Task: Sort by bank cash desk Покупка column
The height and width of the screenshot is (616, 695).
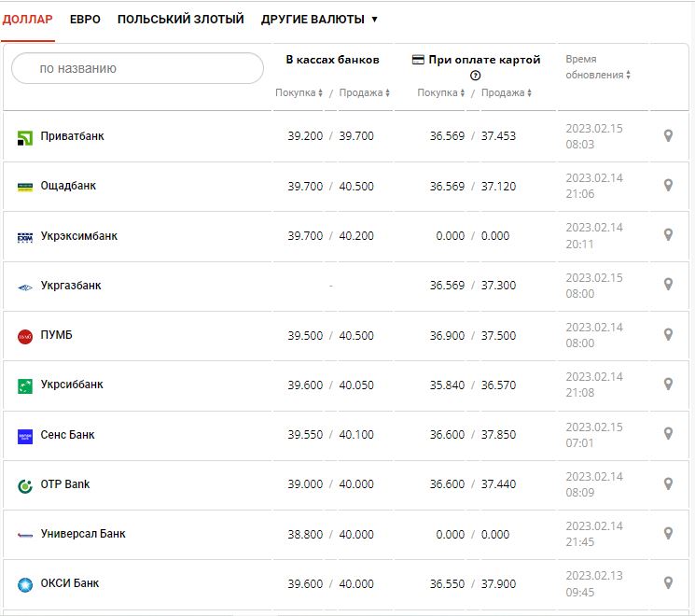Action: (299, 92)
